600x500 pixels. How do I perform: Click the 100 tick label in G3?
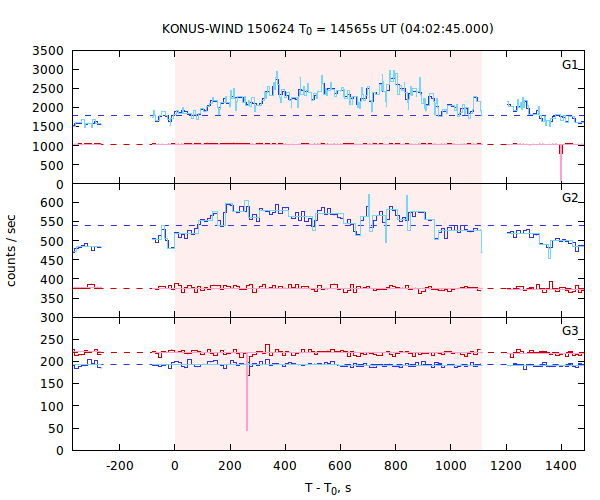point(52,406)
